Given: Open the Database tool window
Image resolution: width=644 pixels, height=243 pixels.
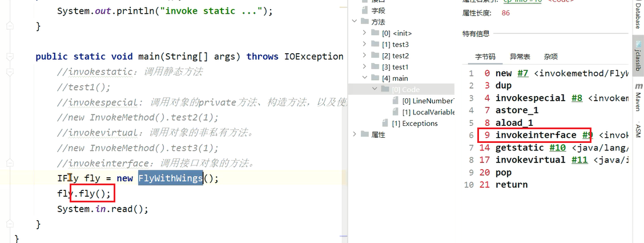Looking at the screenshot, I should [637, 15].
